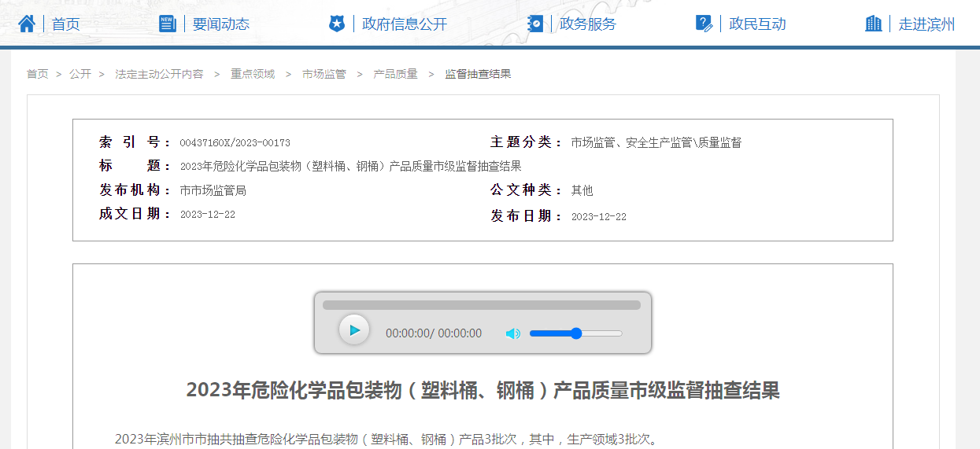This screenshot has height=449, width=980.
Task: Go to 重点领域 breadcrumb link
Action: click(x=253, y=74)
